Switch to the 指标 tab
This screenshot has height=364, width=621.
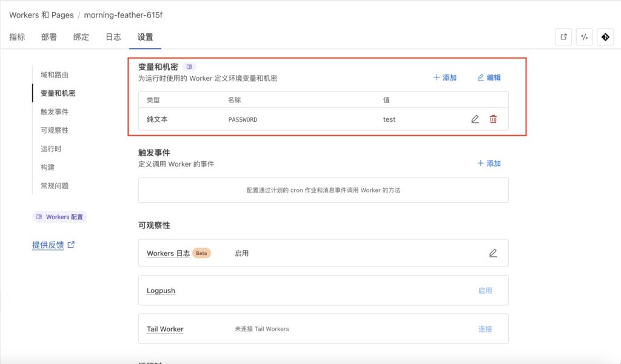pyautogui.click(x=17, y=37)
